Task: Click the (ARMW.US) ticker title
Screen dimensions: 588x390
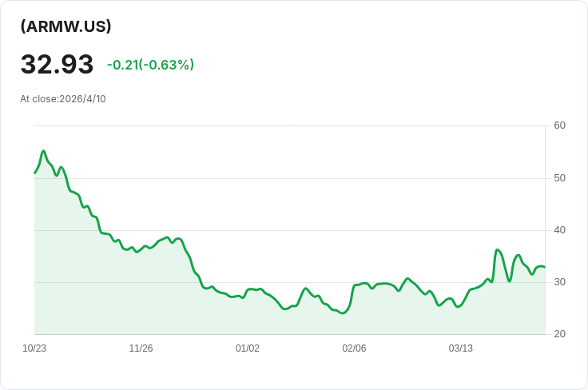Action: (x=66, y=26)
